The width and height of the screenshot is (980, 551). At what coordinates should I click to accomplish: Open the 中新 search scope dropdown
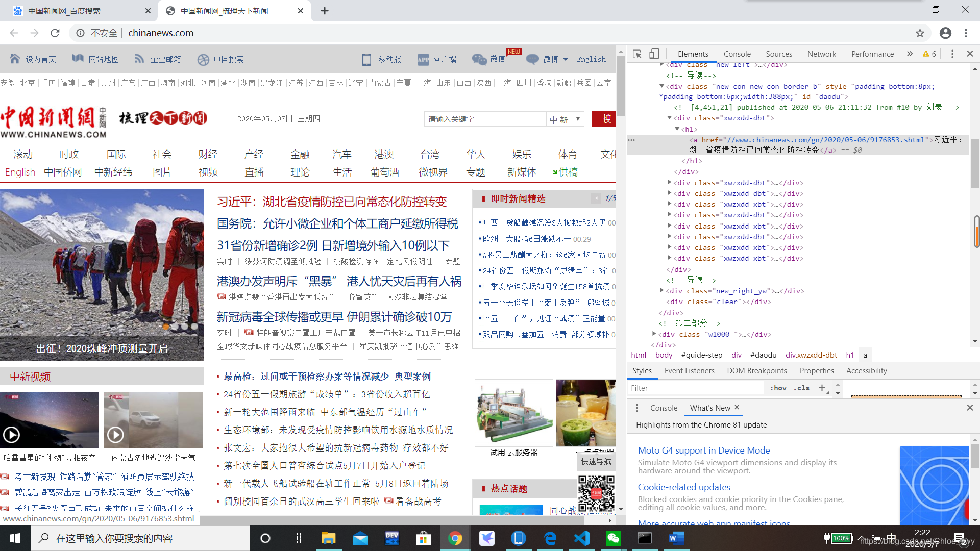click(565, 119)
